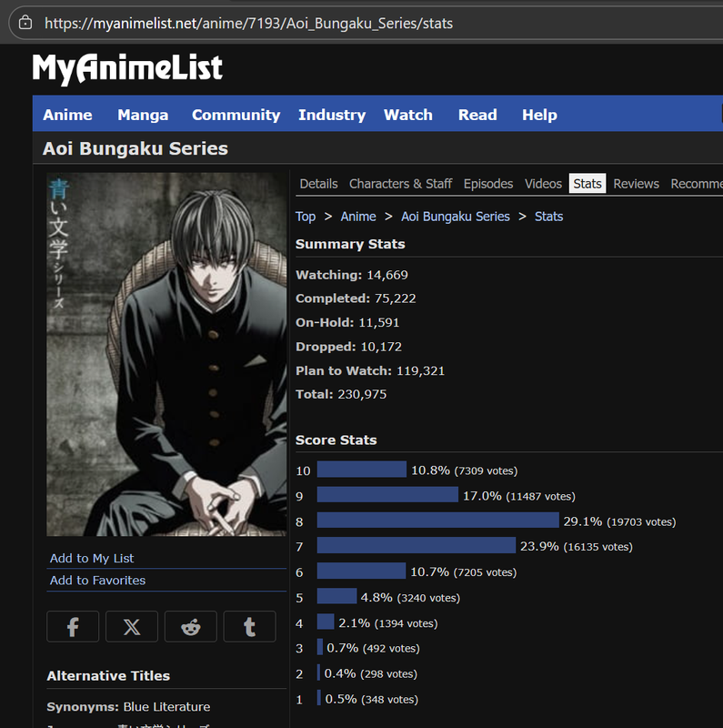Click the 0.5% (348 votes) label

372,699
